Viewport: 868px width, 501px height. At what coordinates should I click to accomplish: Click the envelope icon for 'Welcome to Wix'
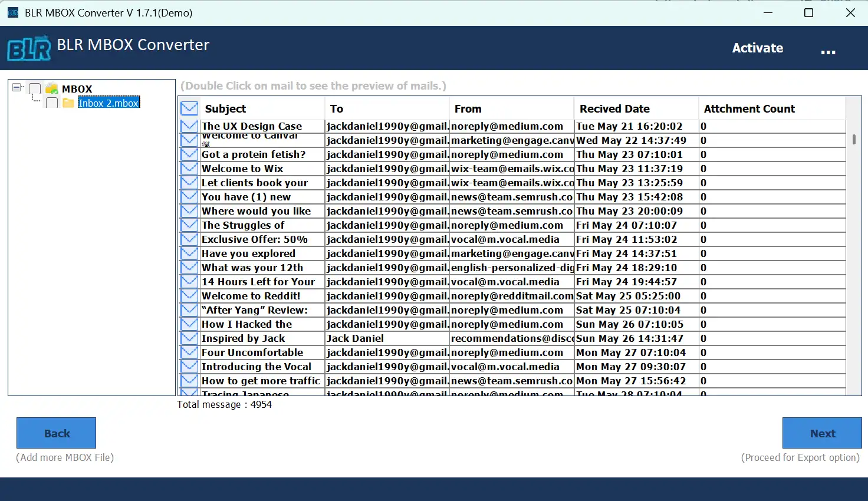[x=189, y=169]
